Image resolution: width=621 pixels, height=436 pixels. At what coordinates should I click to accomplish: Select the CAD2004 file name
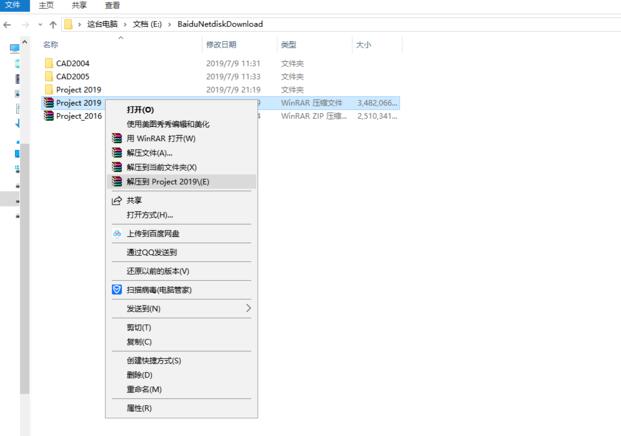(73, 63)
